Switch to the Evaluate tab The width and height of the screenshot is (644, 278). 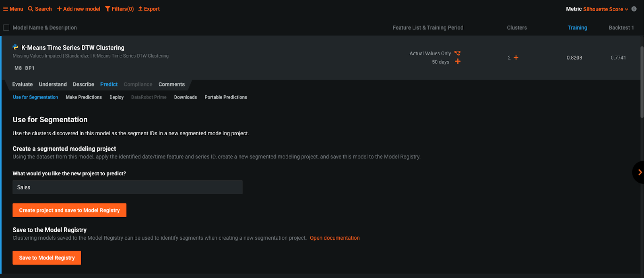click(23, 84)
